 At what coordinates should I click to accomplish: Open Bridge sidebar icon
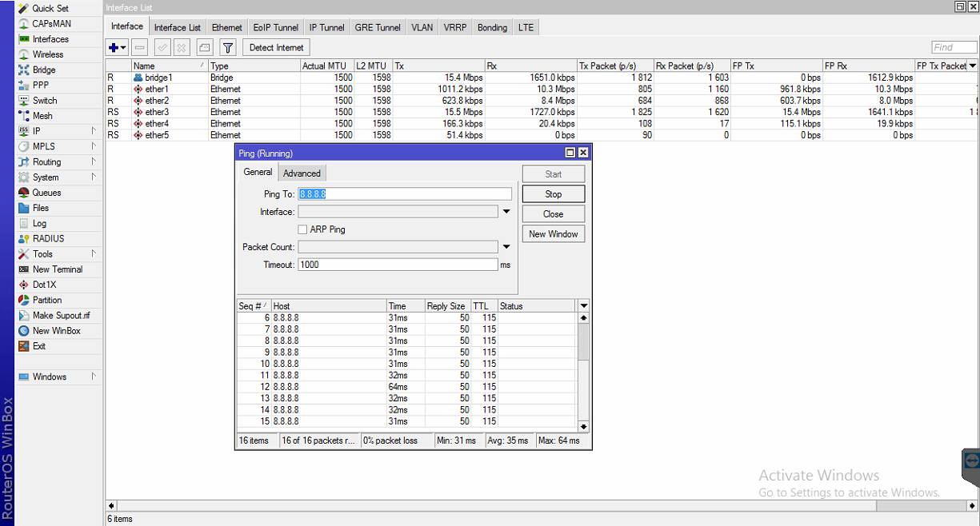pyautogui.click(x=24, y=70)
